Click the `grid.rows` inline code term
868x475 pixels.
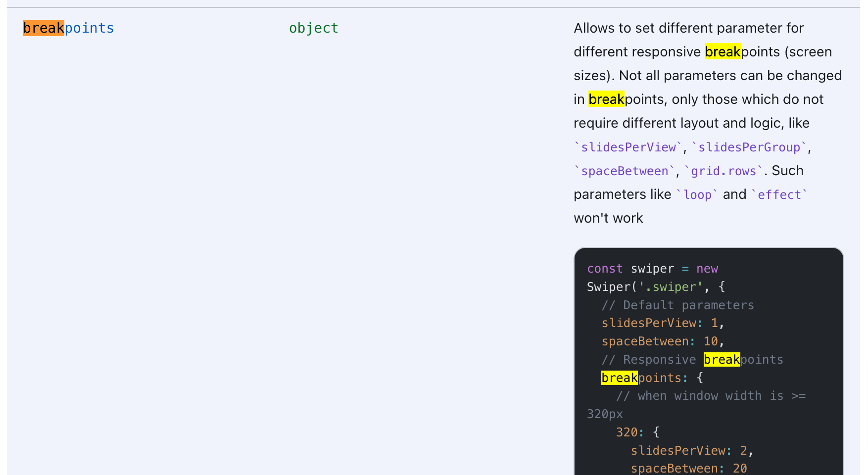click(x=723, y=171)
